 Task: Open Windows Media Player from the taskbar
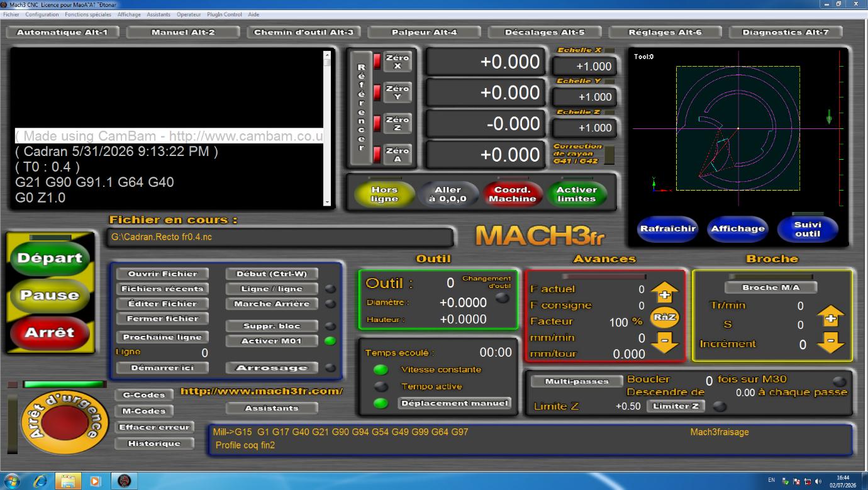tap(96, 481)
